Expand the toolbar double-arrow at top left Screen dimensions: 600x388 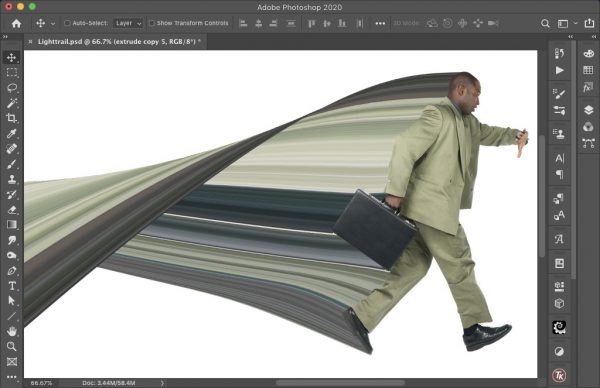coord(5,37)
